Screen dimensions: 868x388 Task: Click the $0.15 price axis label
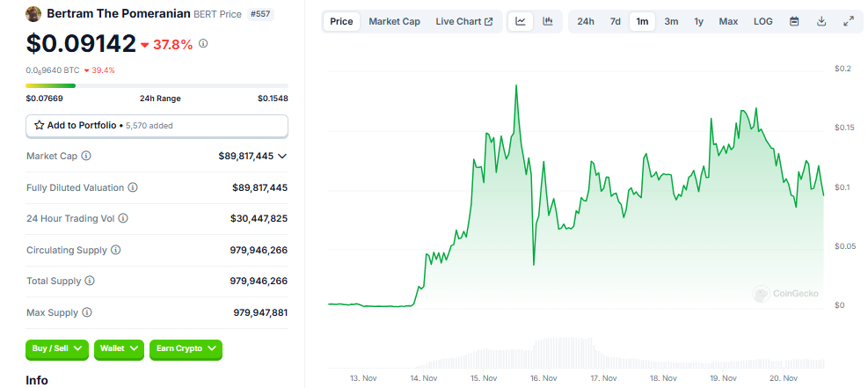[x=843, y=128]
